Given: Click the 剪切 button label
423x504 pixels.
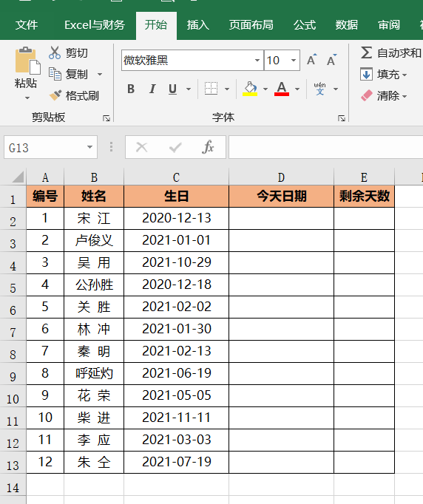Looking at the screenshot, I should pos(77,52).
